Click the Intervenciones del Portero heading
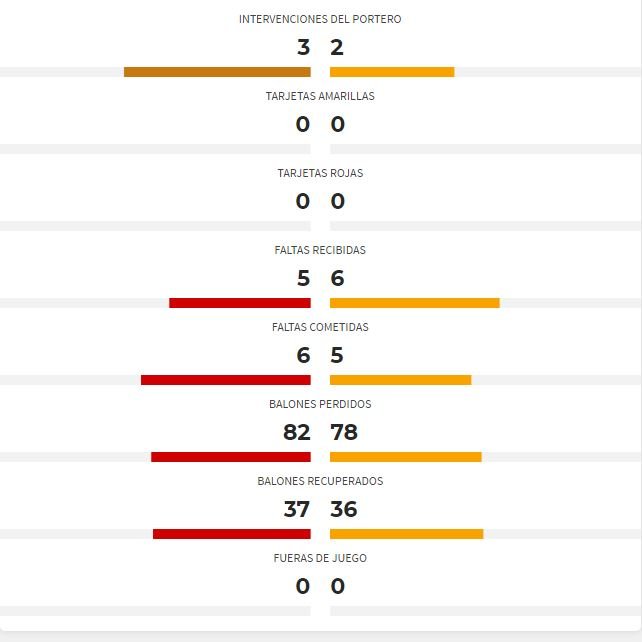Image resolution: width=642 pixels, height=642 pixels. [320, 19]
